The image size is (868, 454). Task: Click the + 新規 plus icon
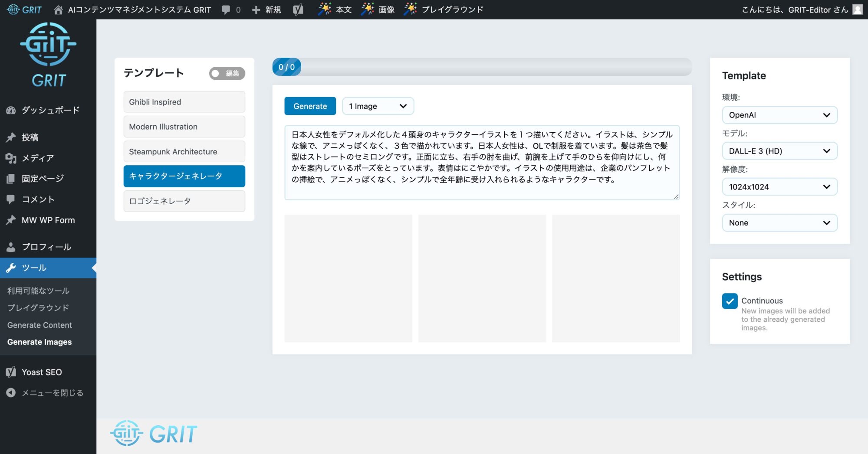256,10
